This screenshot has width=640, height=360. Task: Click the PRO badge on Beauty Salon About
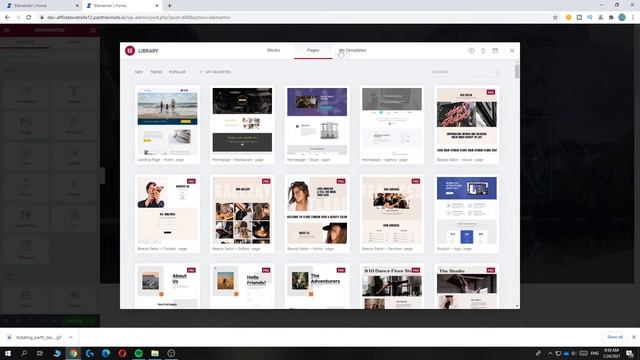(490, 92)
